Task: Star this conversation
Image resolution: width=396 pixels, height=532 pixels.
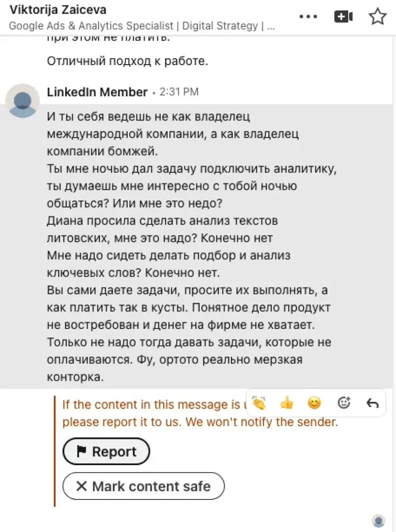Action: coord(378,16)
